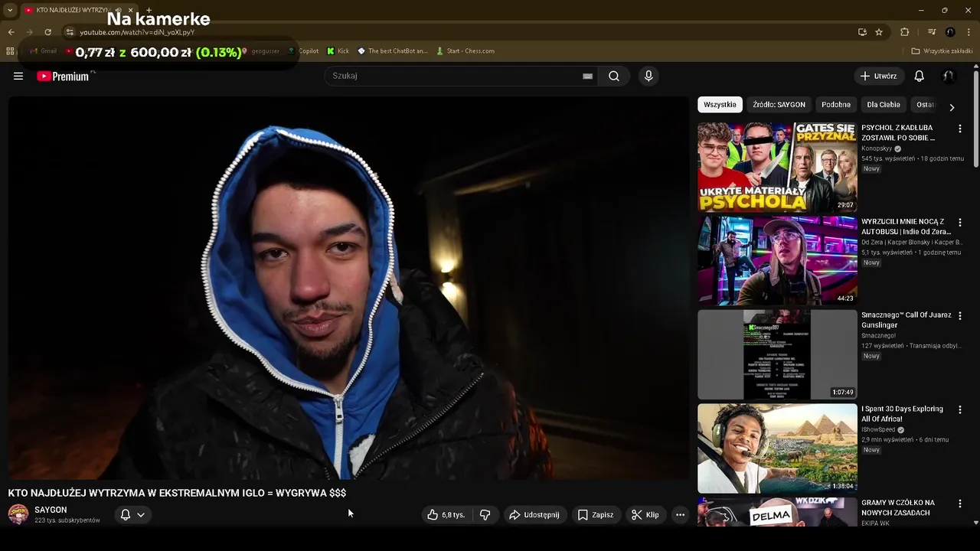Image resolution: width=980 pixels, height=551 pixels.
Task: Open options menu for PSYCHOL Z KADŁUBA video
Action: tap(960, 129)
